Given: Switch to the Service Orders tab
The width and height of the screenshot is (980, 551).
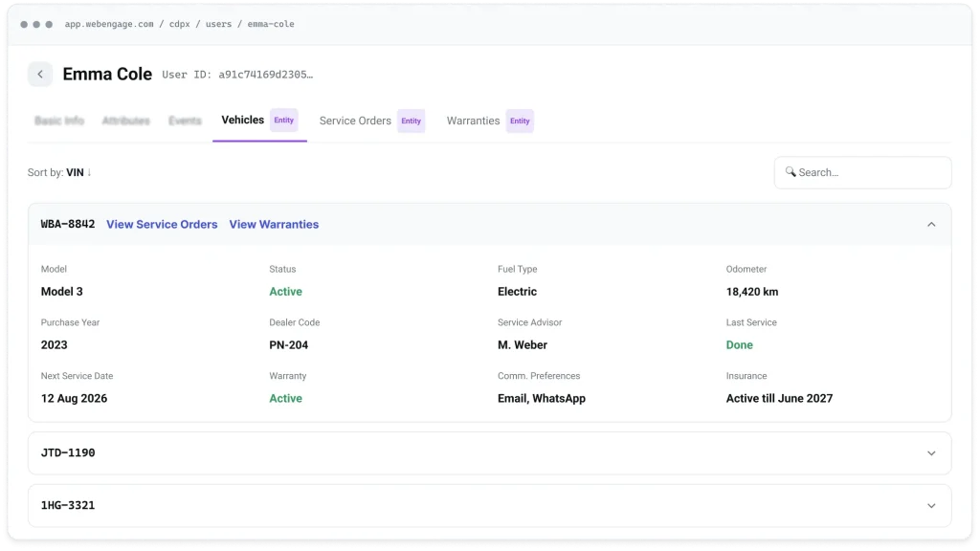Looking at the screenshot, I should [x=355, y=121].
